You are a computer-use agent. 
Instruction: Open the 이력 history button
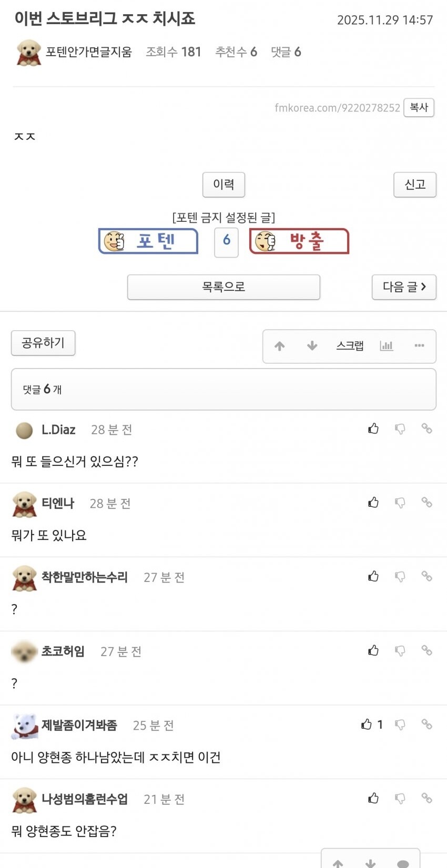coord(223,185)
